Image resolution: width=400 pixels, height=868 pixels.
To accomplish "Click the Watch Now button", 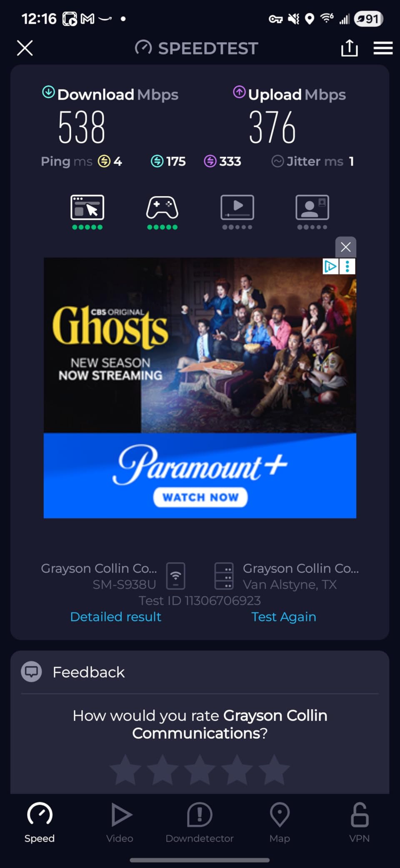I will 200,497.
